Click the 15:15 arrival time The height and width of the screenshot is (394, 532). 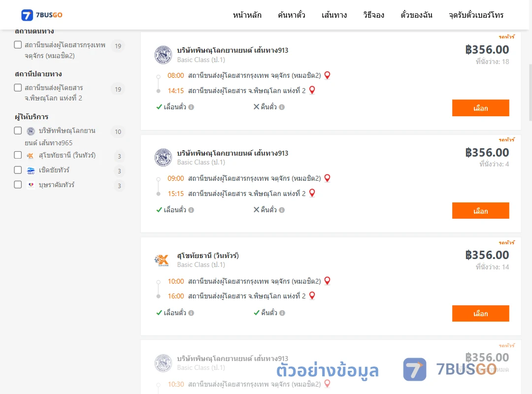tap(176, 194)
